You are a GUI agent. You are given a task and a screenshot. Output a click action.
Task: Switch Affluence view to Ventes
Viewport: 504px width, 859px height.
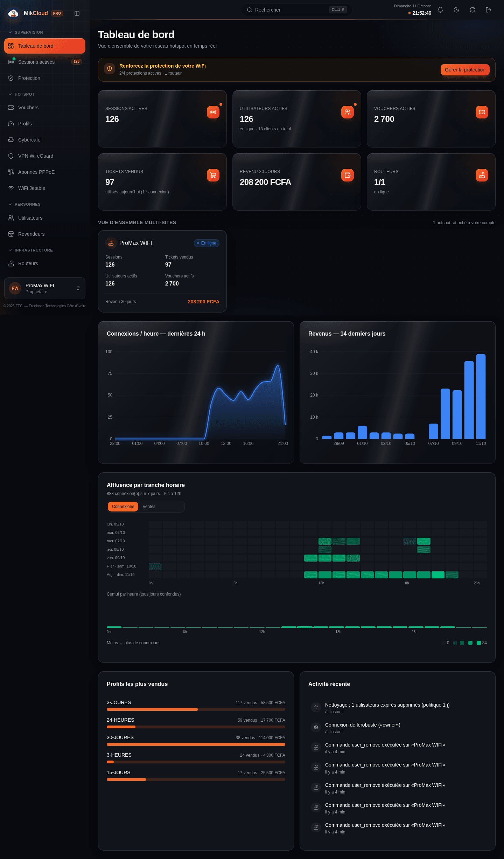tap(149, 507)
